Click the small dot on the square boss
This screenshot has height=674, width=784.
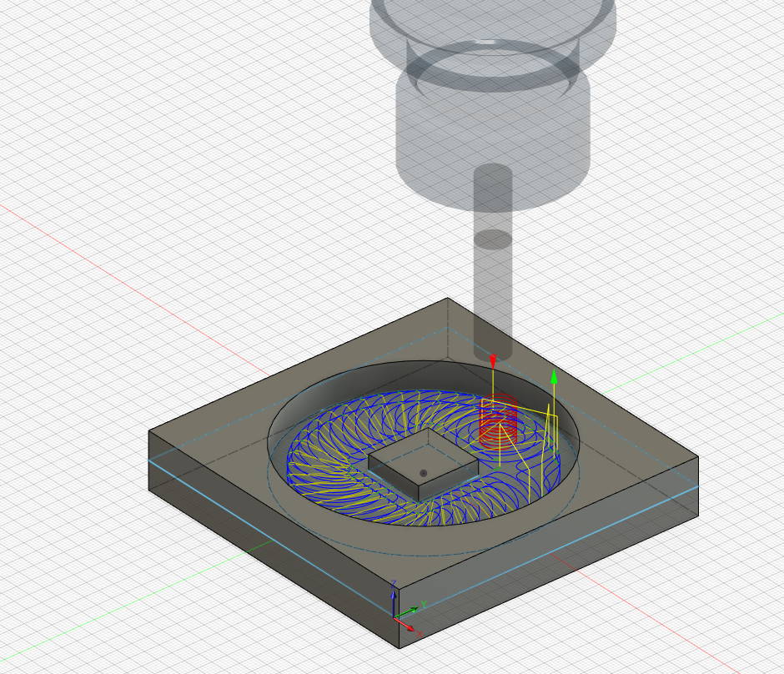pyautogui.click(x=424, y=473)
